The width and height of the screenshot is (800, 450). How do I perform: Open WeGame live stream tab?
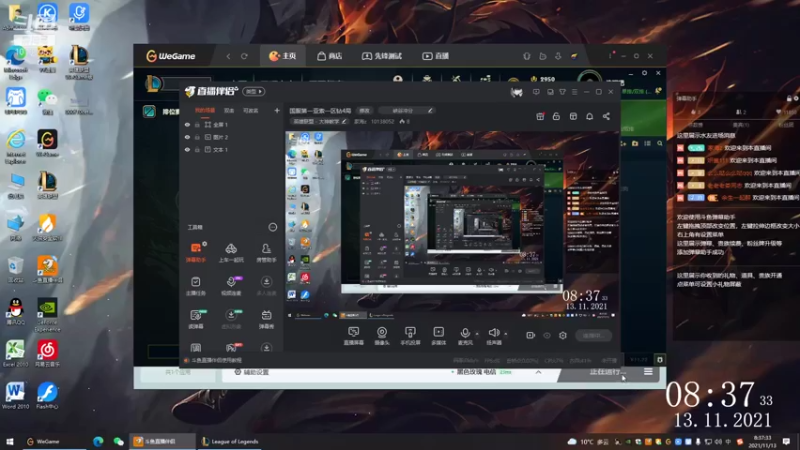point(436,56)
